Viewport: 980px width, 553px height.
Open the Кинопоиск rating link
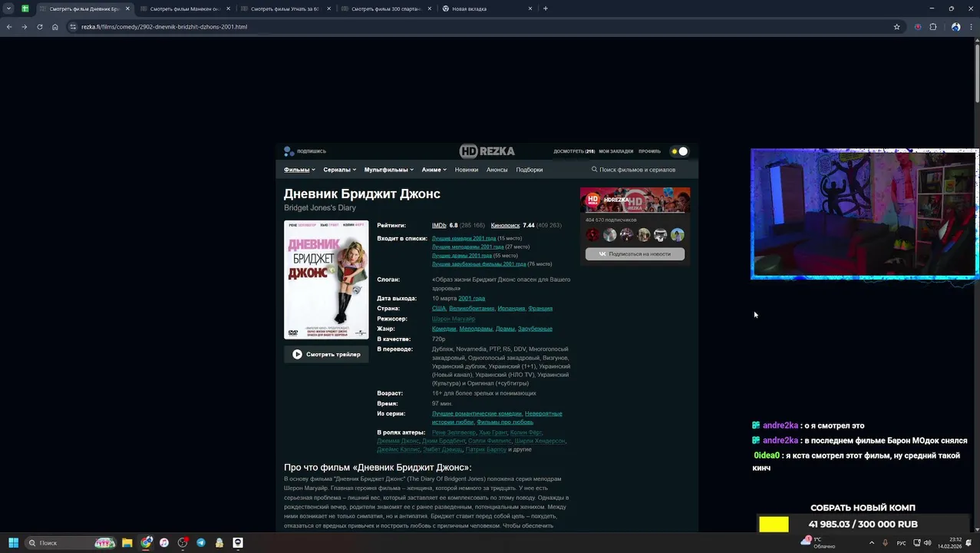click(x=505, y=226)
